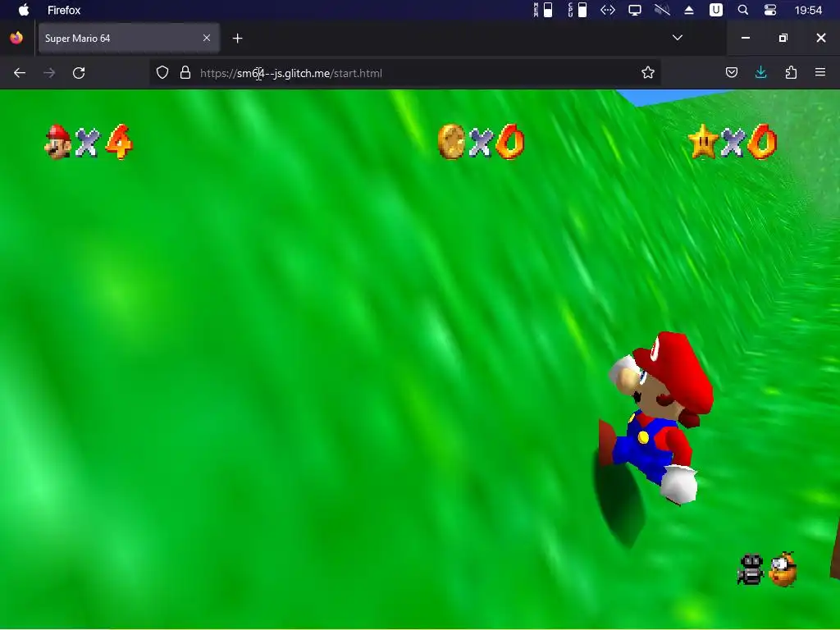
Task: Click the Mario head lives icon
Action: tap(58, 142)
